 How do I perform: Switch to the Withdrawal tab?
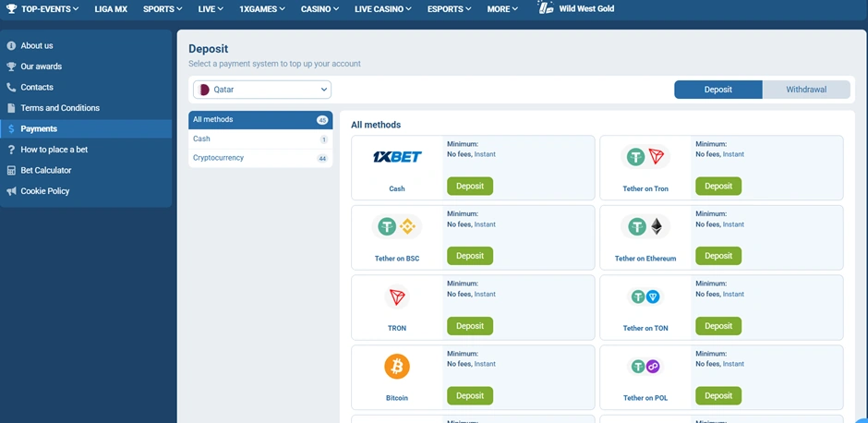click(806, 90)
